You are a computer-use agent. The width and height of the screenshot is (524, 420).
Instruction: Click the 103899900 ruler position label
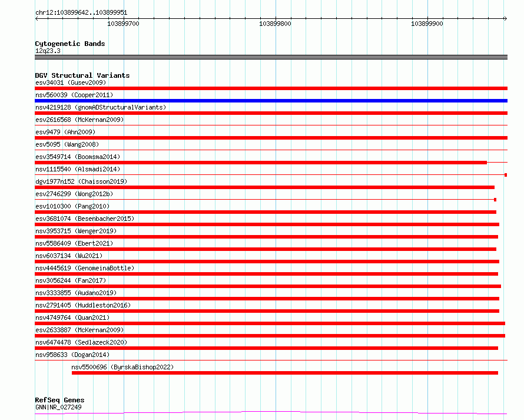[x=427, y=24]
